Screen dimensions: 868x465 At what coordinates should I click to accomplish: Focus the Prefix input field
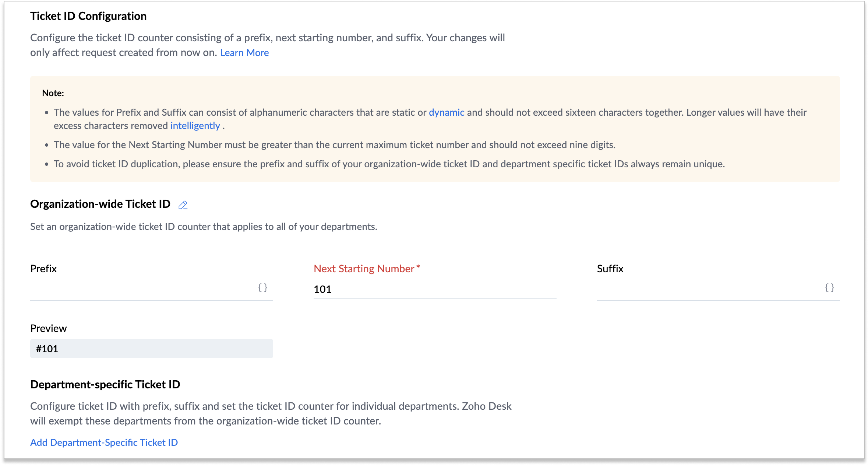coord(142,289)
